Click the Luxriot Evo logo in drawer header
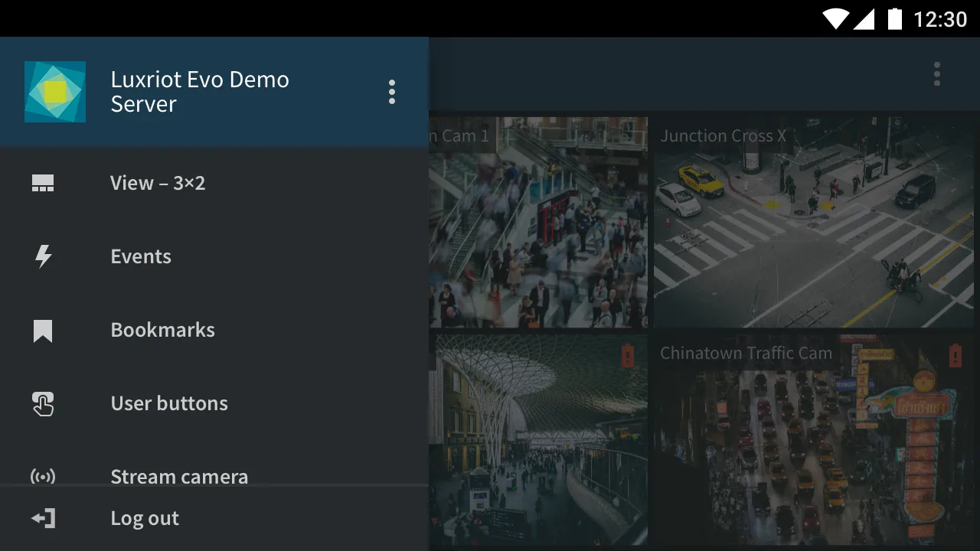980x551 pixels. [55, 92]
